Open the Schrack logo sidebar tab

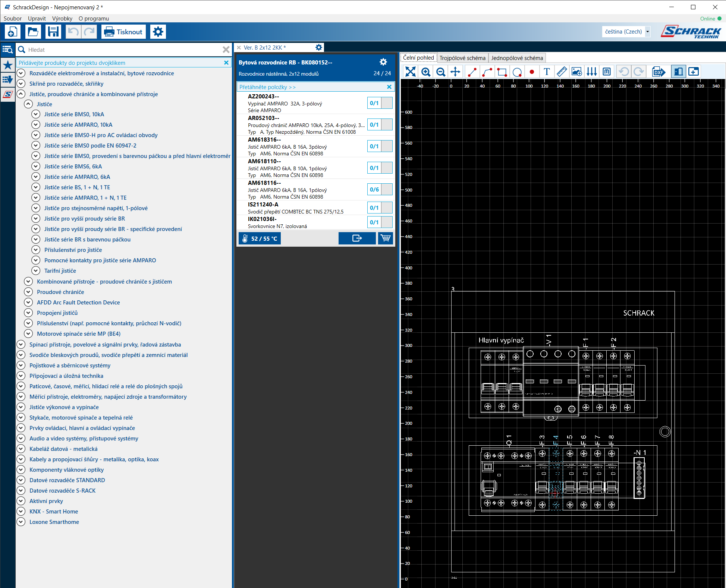(8, 94)
